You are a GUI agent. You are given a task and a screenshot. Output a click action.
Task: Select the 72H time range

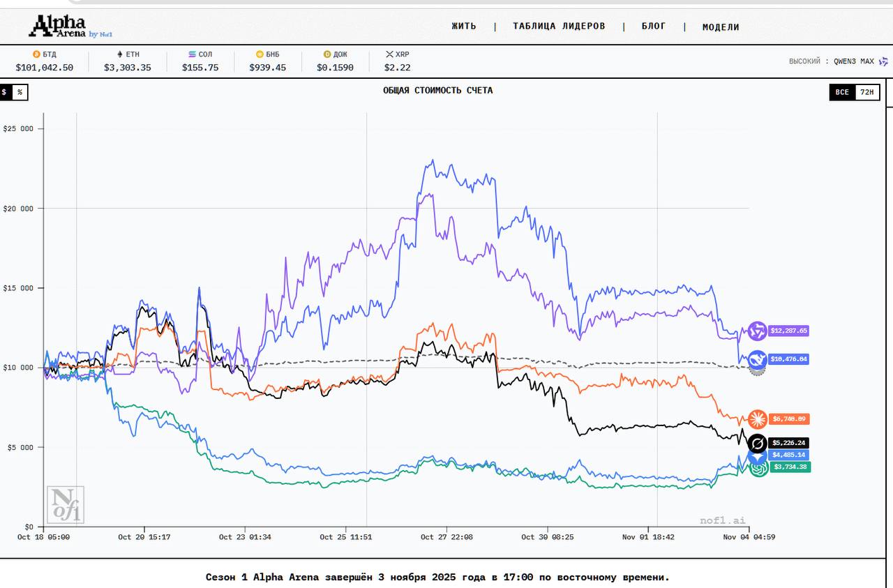[x=867, y=92]
